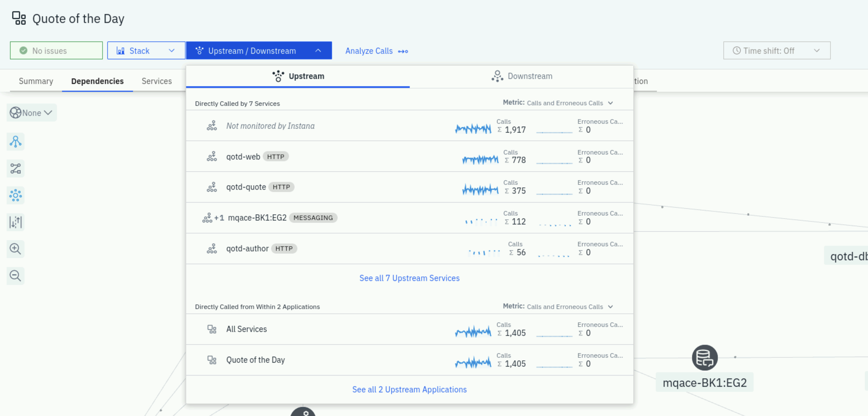Click the MESSAGING tag on mqace-BK1:EG2

point(313,218)
